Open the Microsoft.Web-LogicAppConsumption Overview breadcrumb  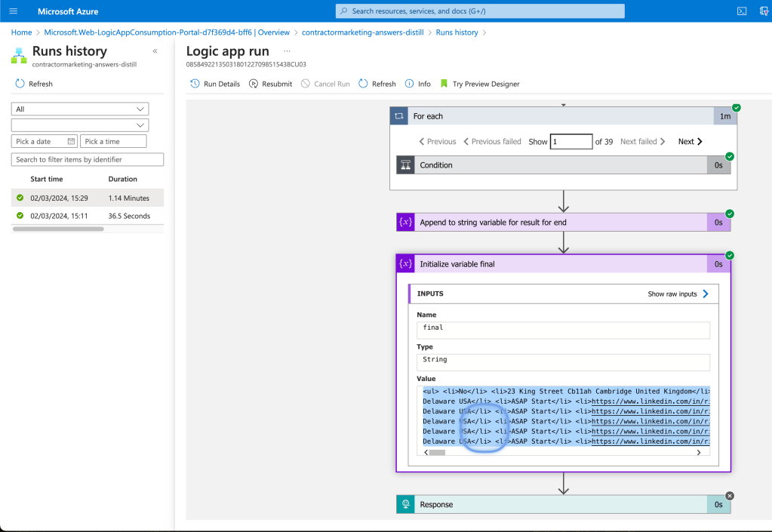(167, 32)
